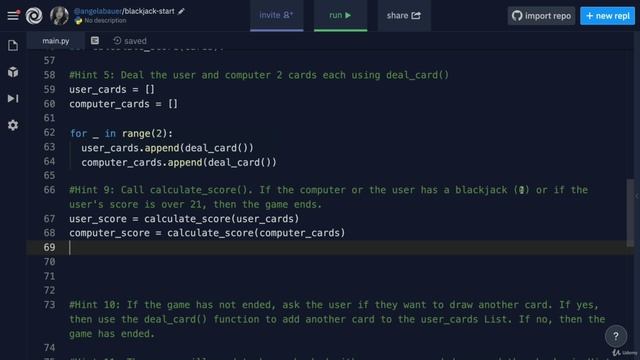This screenshot has height=360, width=640.
Task: Create a new repl
Action: (607, 16)
